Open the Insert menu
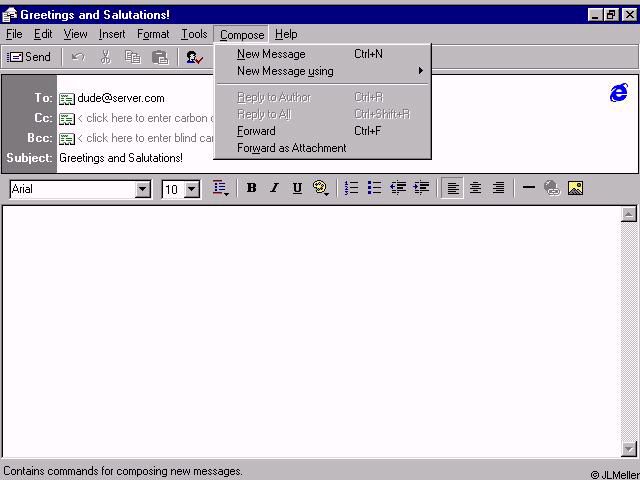 click(x=112, y=34)
